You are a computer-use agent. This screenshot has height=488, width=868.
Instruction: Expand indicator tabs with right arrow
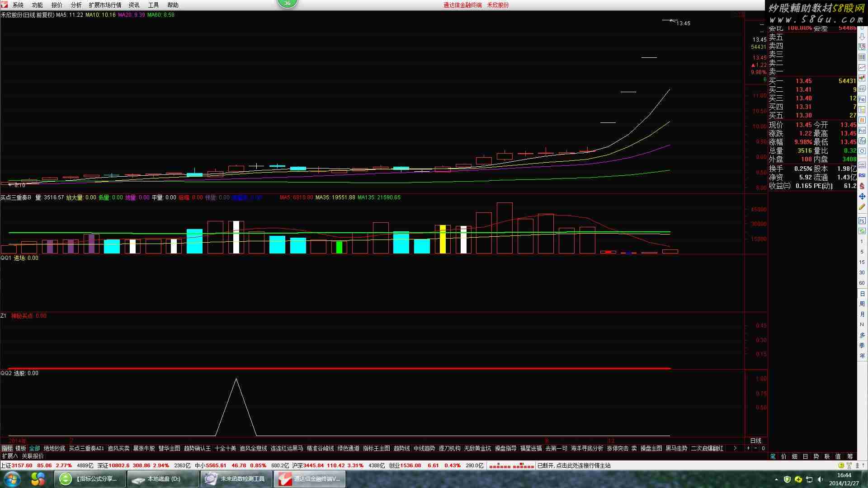pyautogui.click(x=735, y=448)
